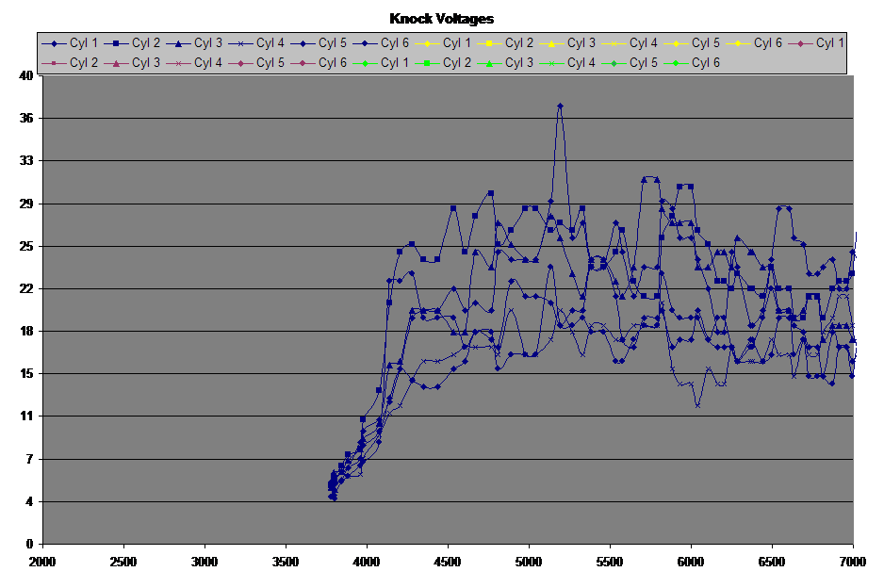The image size is (884, 588).
Task: Select the blue square Cyl 2 legend marker
Action: coord(117,43)
